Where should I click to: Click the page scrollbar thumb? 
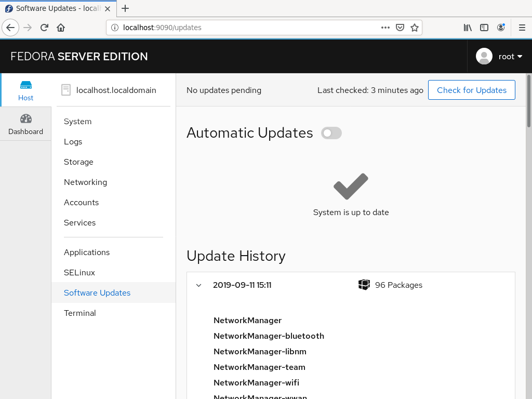pyautogui.click(x=528, y=101)
